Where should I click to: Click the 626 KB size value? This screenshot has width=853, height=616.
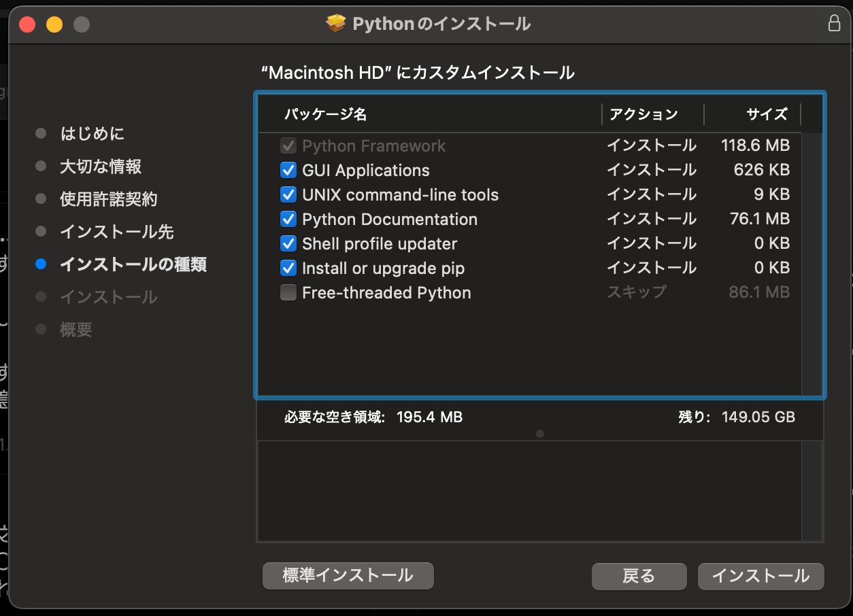tap(762, 170)
